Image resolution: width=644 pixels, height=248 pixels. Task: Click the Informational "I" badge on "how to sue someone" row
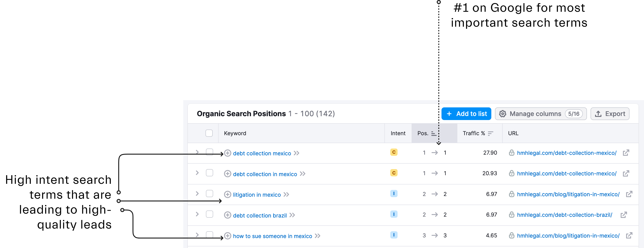(x=394, y=235)
